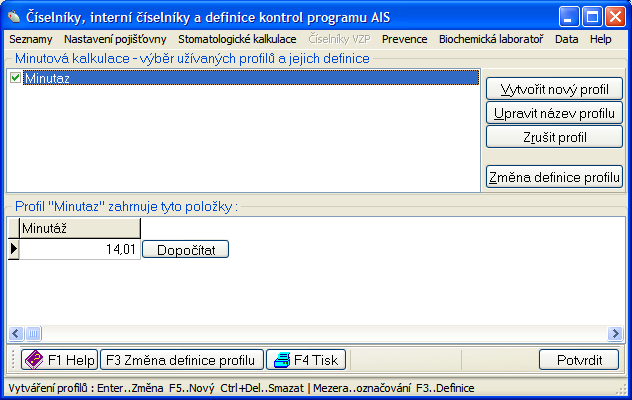Confirm with the Potvrdit button
The width and height of the screenshot is (632, 400).
(x=579, y=360)
